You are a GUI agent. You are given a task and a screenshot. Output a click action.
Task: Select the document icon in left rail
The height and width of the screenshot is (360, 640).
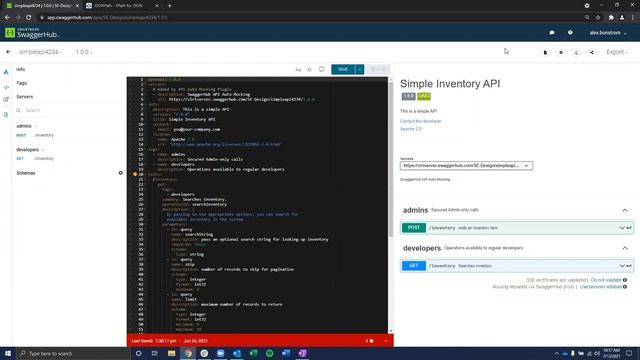tap(6, 115)
